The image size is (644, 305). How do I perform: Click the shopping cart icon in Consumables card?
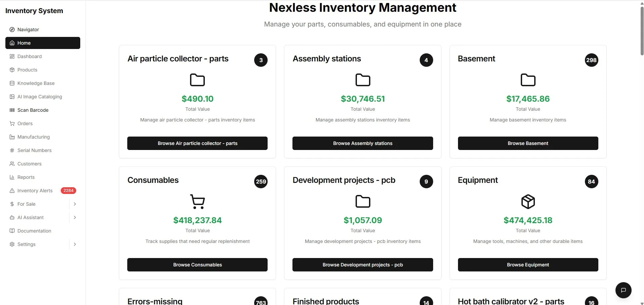tap(197, 201)
